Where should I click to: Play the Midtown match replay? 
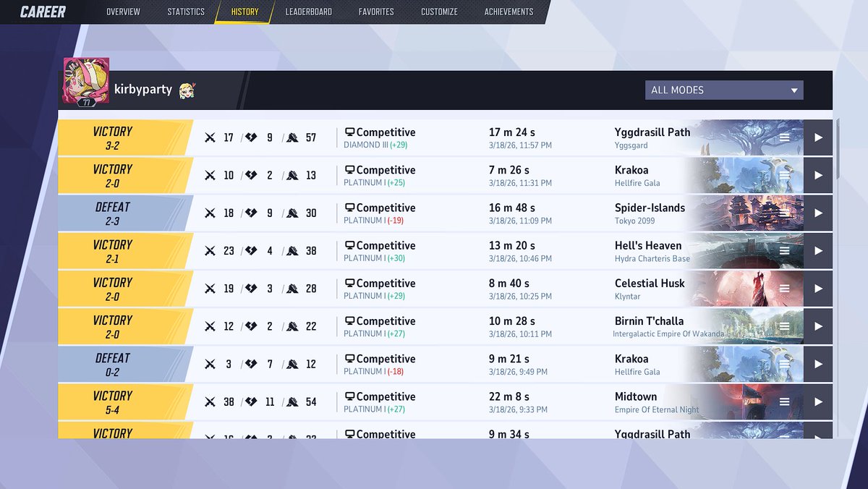818,401
